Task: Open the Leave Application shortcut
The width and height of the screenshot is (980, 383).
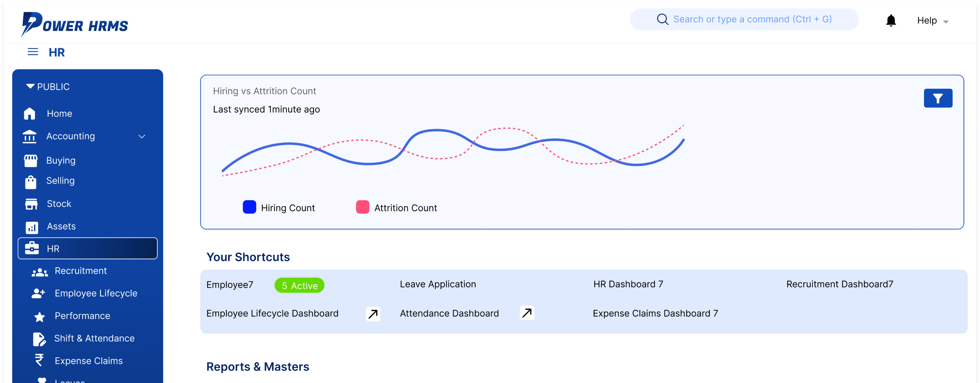Action: click(438, 284)
